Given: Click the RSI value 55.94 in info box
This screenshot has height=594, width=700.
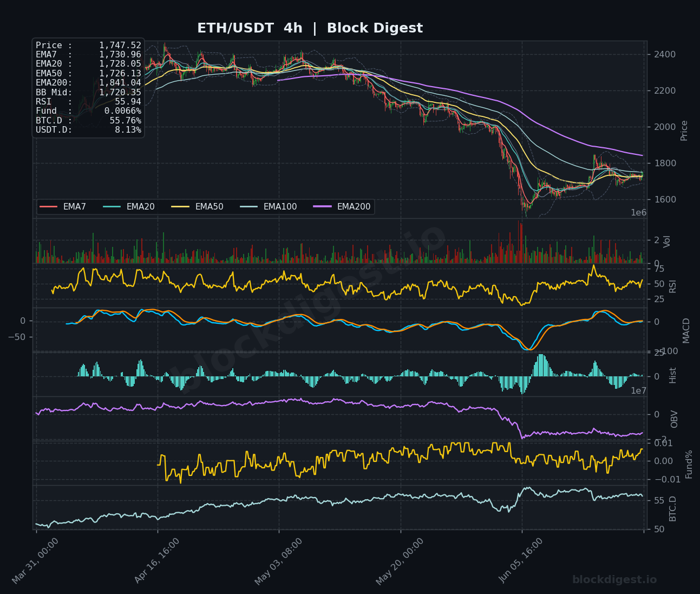Looking at the screenshot, I should point(128,101).
